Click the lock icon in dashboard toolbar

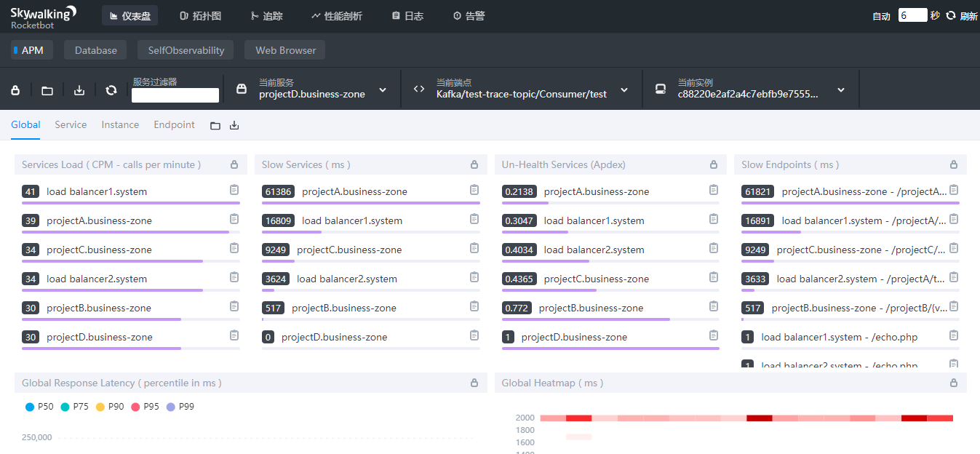(15, 90)
